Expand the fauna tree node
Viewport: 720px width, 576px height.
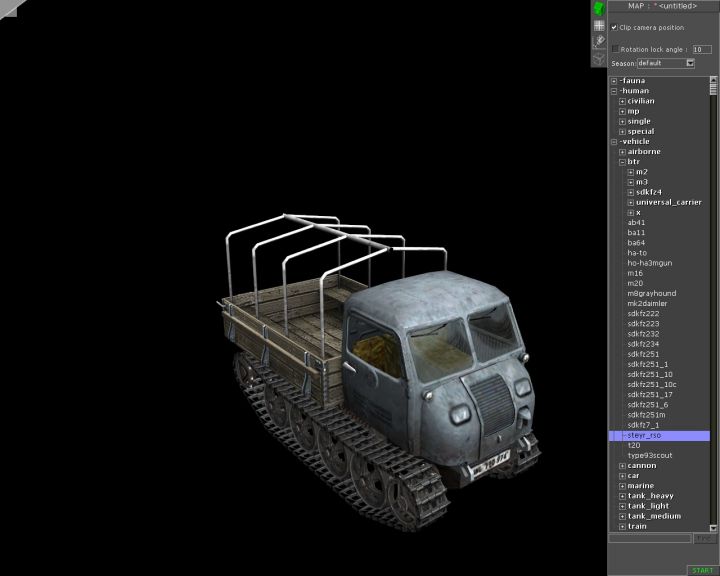tap(614, 81)
